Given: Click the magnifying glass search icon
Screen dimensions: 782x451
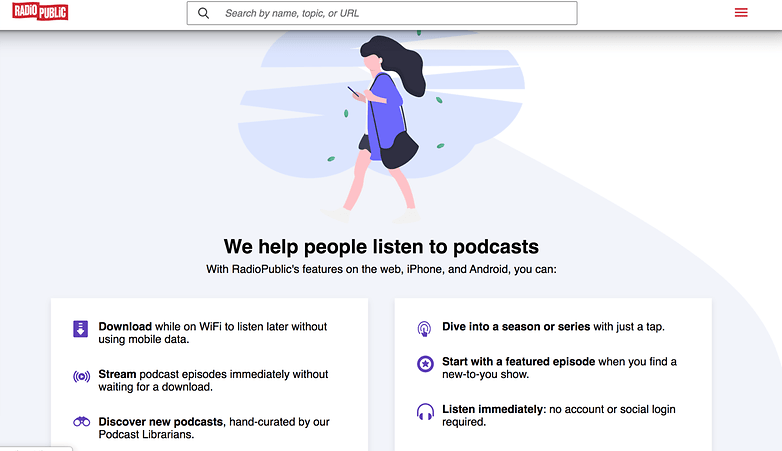Looking at the screenshot, I should pos(203,13).
